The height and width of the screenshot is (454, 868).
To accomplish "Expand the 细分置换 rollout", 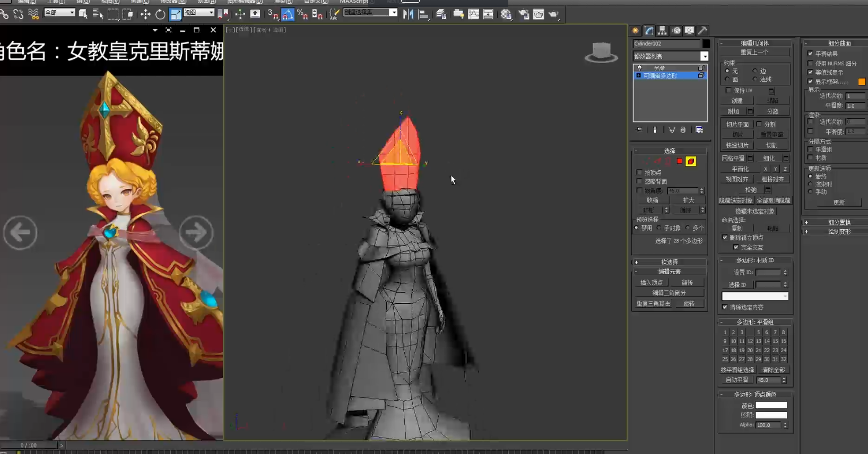I will coord(835,222).
